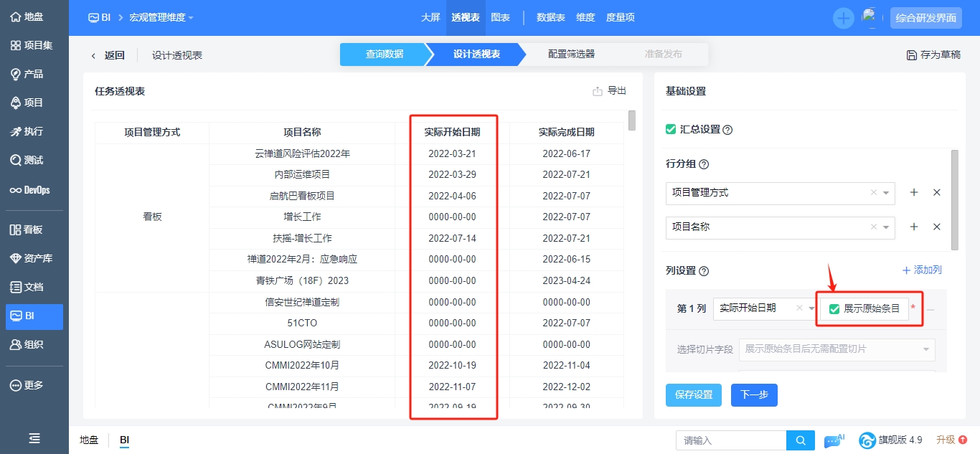The image size is (980, 454).
Task: Go to the 配置筛选器 step
Action: [x=571, y=55]
